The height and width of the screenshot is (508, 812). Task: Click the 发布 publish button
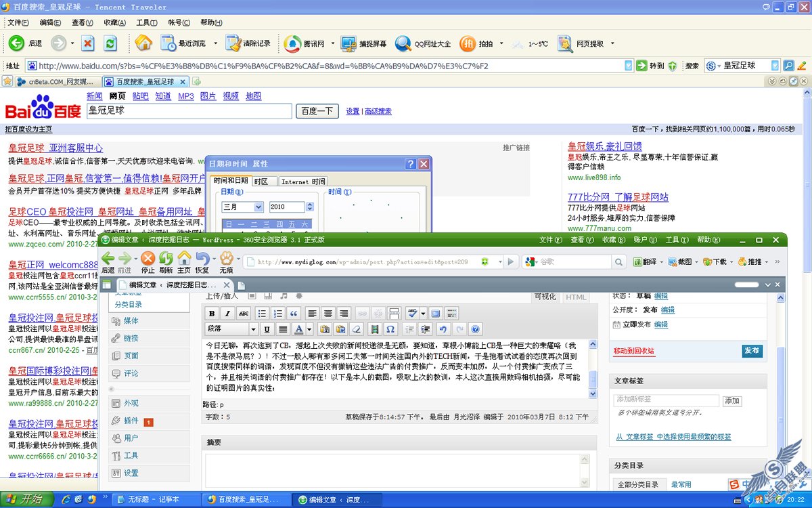pyautogui.click(x=751, y=350)
